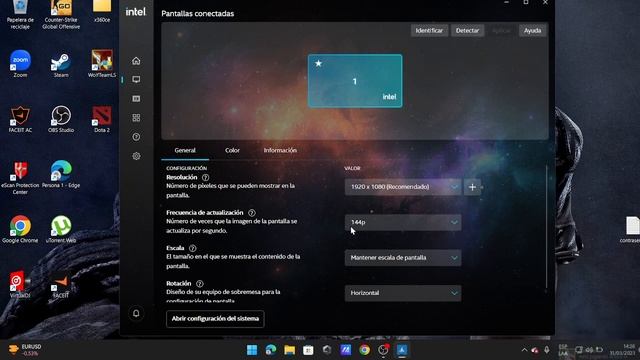This screenshot has height=360, width=640.
Task: Open the Dota 2 desktop icon
Action: pos(102,119)
